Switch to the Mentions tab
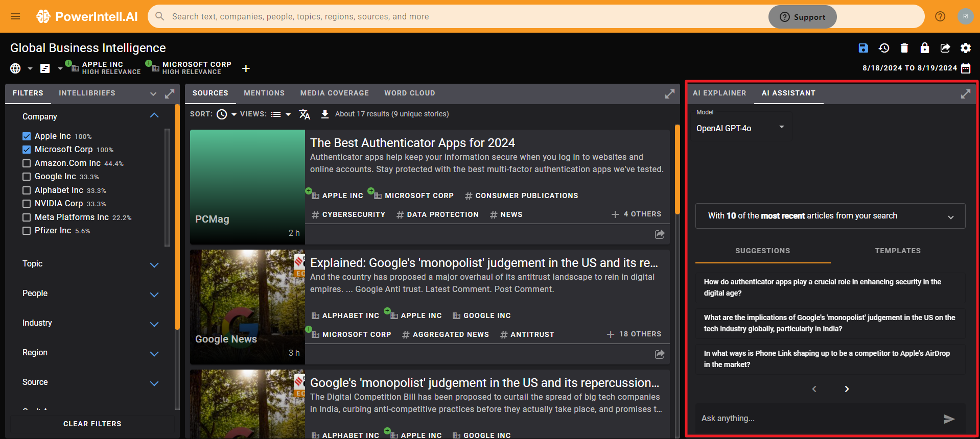Screen dimensions: 980x439 pyautogui.click(x=264, y=93)
